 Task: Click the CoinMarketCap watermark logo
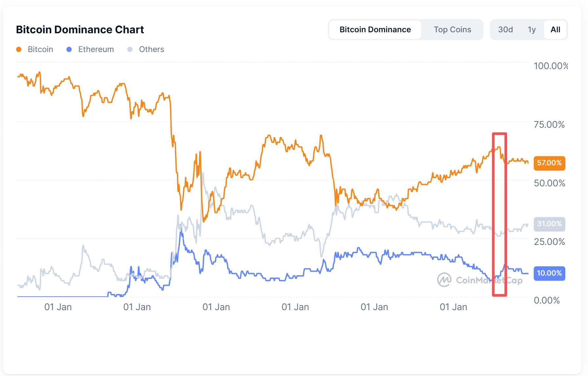pyautogui.click(x=444, y=280)
